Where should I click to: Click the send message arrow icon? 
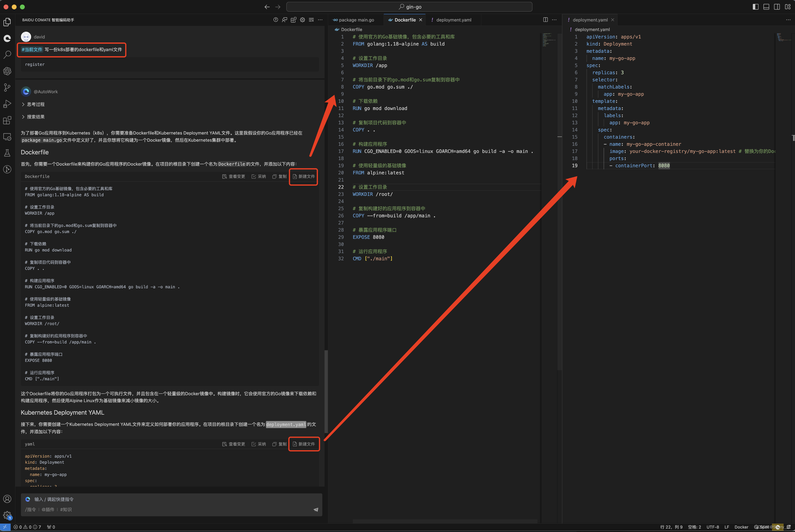316,509
